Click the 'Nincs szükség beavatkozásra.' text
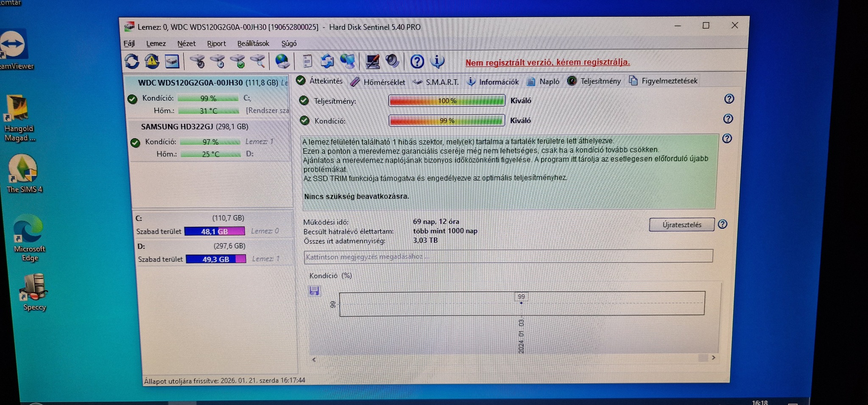This screenshot has width=868, height=405. pos(357,196)
